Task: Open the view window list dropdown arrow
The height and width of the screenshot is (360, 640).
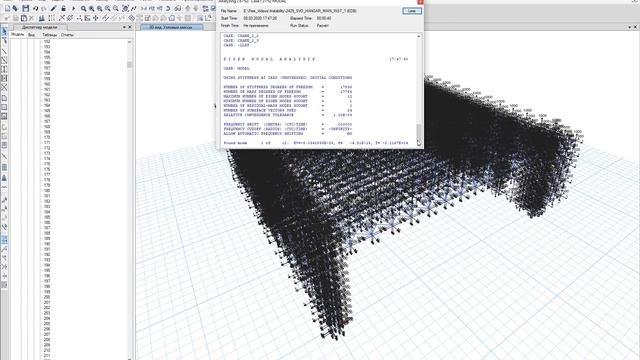Action: (x=629, y=27)
